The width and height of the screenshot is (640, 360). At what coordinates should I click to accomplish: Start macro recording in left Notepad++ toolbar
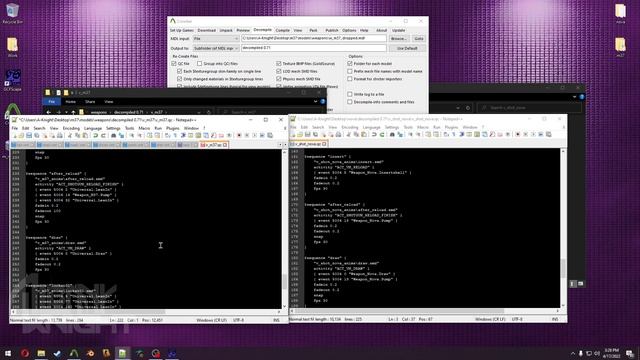pyautogui.click(x=239, y=135)
